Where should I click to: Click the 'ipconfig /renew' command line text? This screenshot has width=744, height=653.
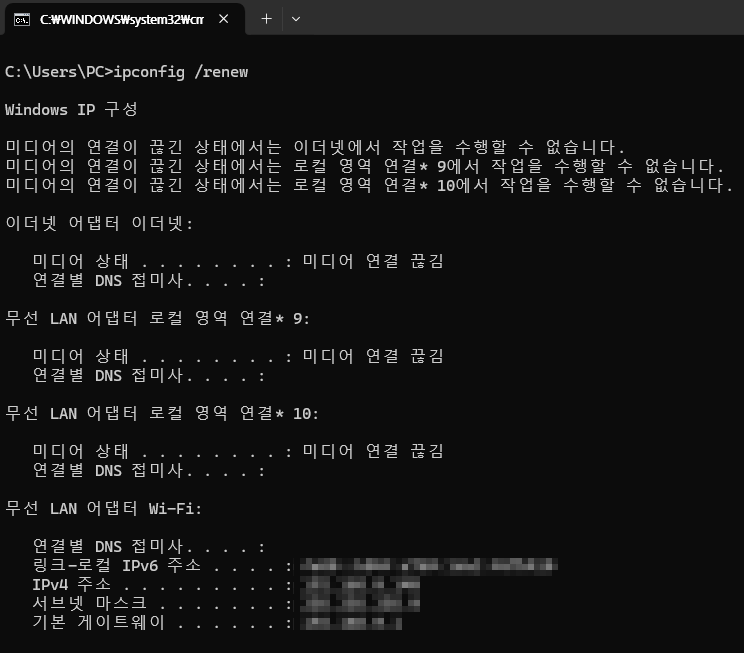(181, 72)
